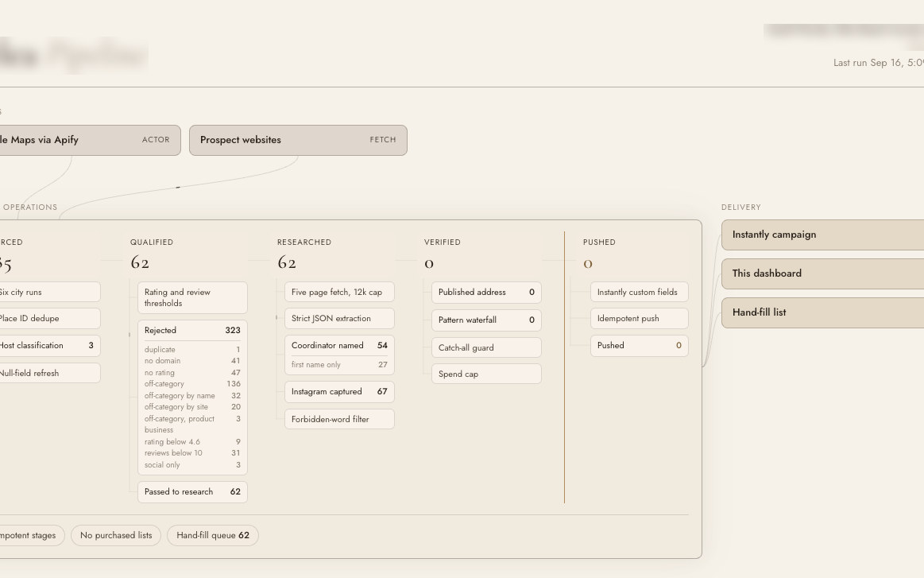
Task: Click the Pushed 0 card
Action: (x=640, y=346)
